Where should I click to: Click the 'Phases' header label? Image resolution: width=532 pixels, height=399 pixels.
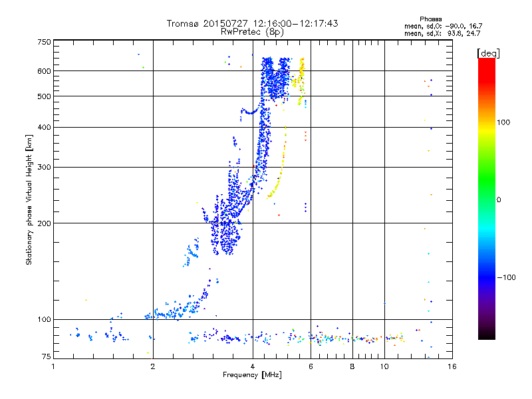pos(430,19)
